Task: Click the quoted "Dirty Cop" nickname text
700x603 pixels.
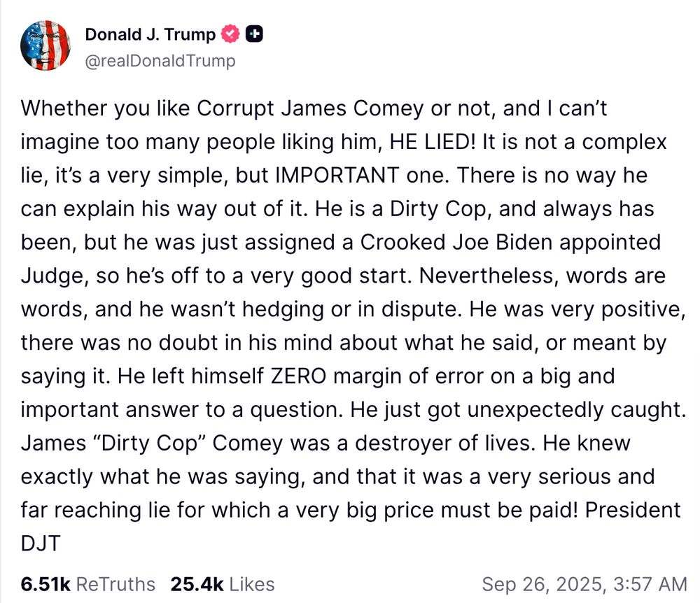Action: coord(149,443)
